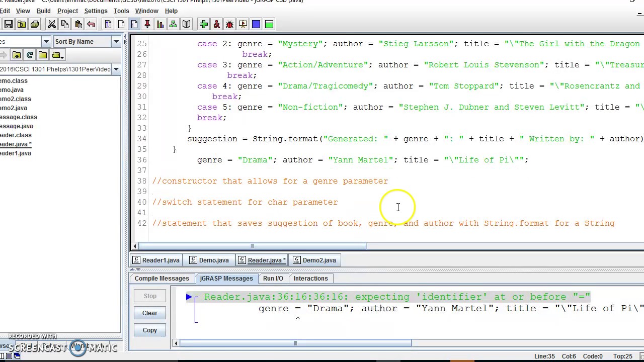
Task: Generate UML diagram with the green tree icon
Action: point(173,24)
